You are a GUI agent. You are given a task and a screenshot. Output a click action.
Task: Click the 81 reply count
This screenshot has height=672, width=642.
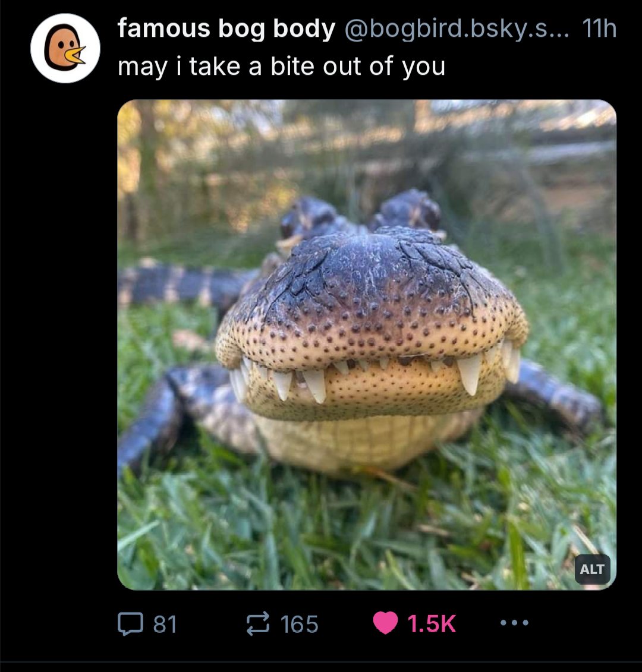click(x=165, y=624)
